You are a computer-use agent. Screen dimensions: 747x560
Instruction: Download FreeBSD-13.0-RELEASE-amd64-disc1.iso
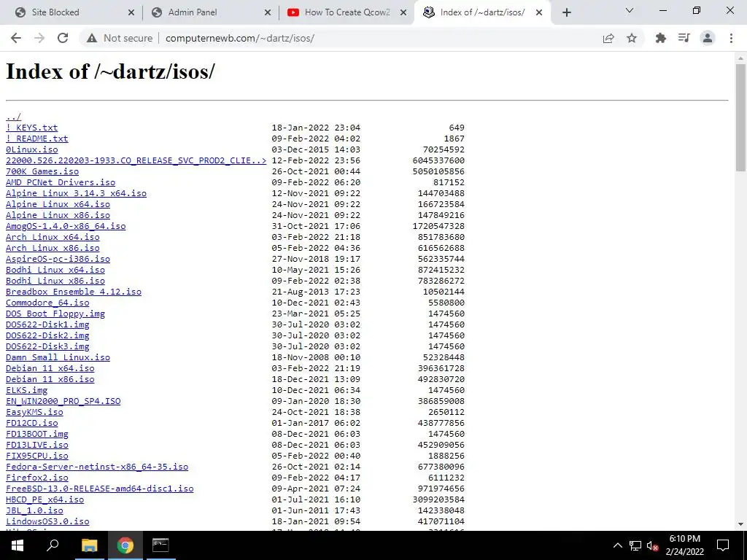100,489
